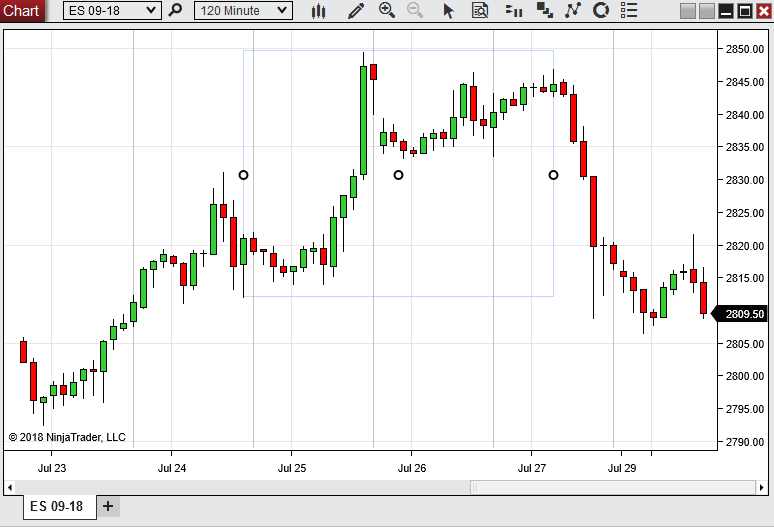The height and width of the screenshot is (527, 774).
Task: Click the 2809.50 current price marker
Action: click(x=744, y=314)
